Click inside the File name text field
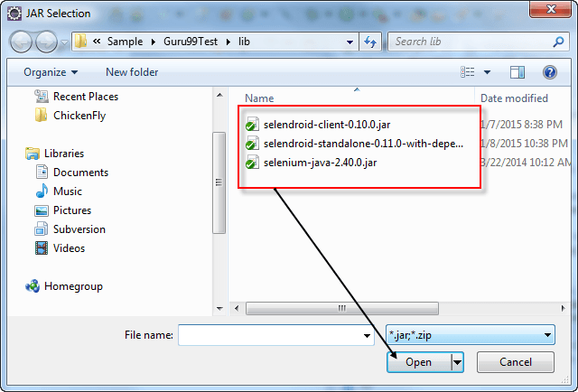This screenshot has height=392, width=578. (x=269, y=335)
